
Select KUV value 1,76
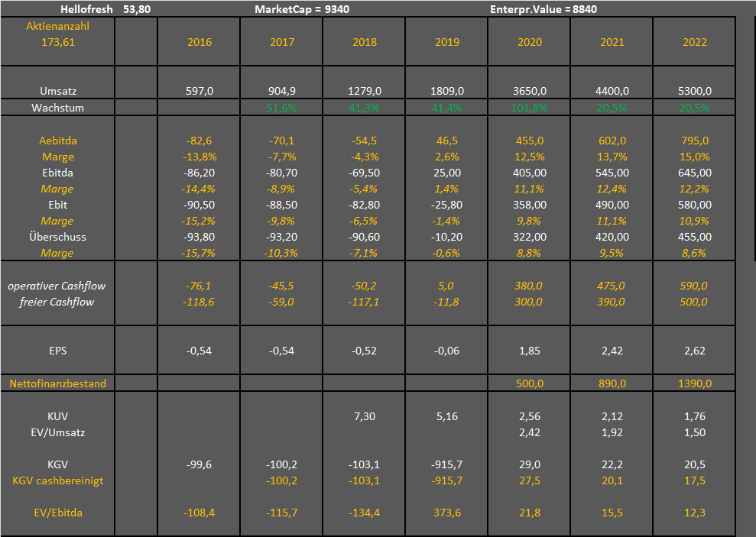[695, 416]
